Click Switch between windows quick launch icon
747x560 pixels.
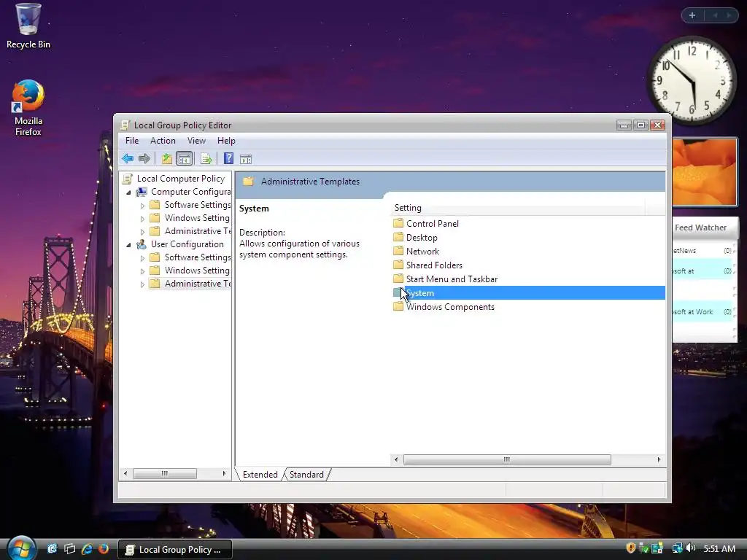(x=69, y=548)
